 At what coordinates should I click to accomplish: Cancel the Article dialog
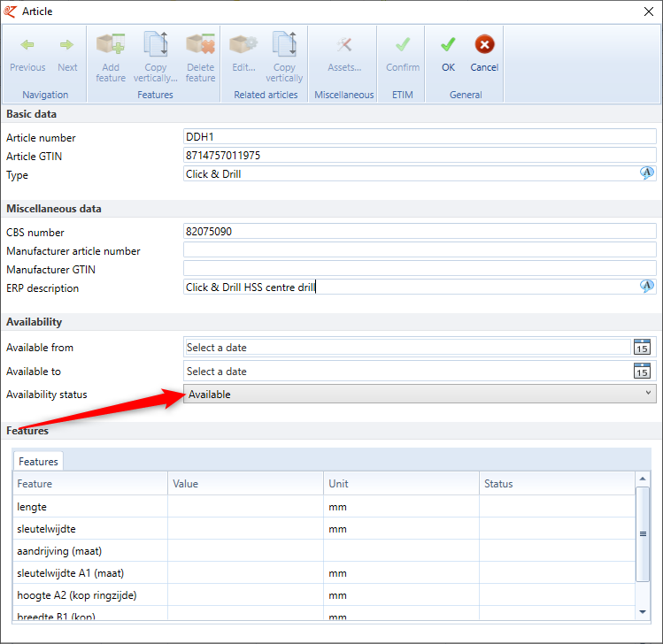484,54
